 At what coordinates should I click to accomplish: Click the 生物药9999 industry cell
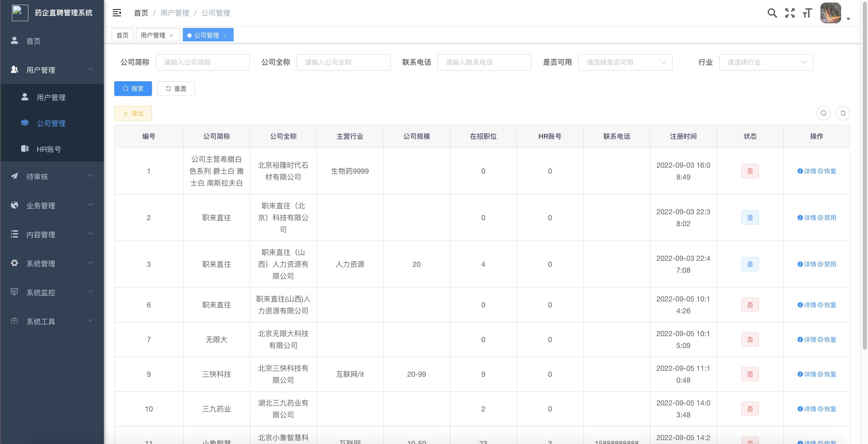(350, 171)
